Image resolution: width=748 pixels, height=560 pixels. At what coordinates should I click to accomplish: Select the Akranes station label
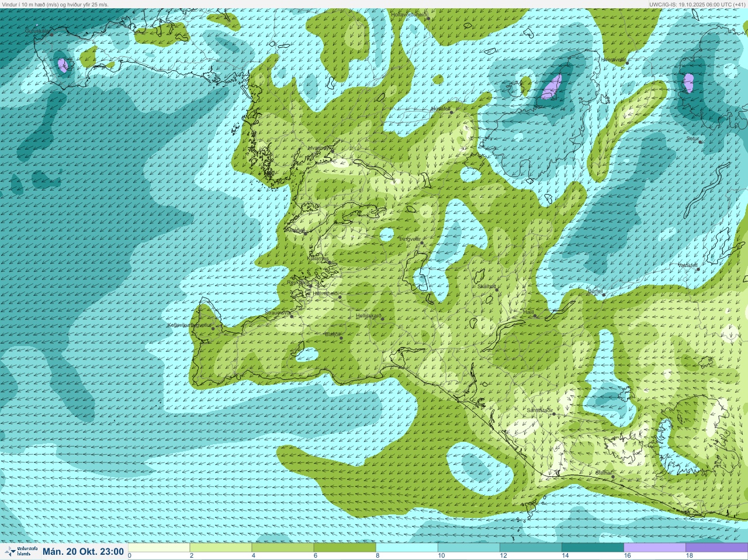296,230
